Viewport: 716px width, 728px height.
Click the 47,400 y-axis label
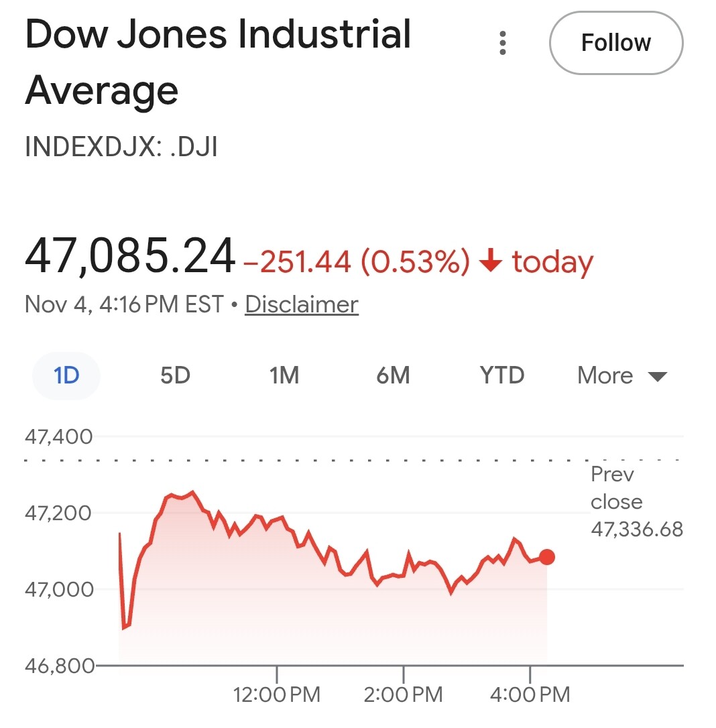(59, 437)
